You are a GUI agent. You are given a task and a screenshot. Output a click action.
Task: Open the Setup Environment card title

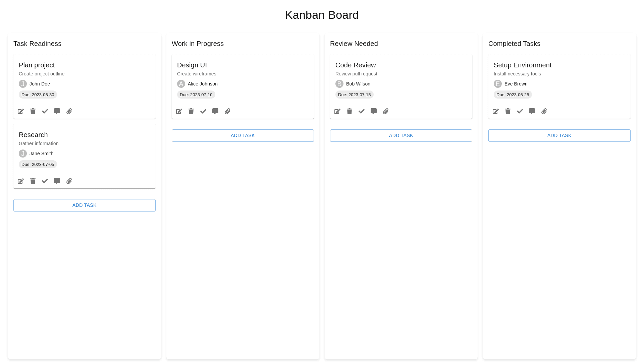[x=523, y=65]
